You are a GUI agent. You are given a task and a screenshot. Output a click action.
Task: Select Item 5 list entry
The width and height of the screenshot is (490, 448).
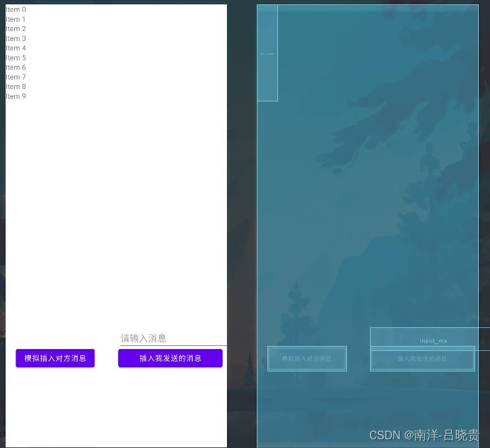click(16, 58)
